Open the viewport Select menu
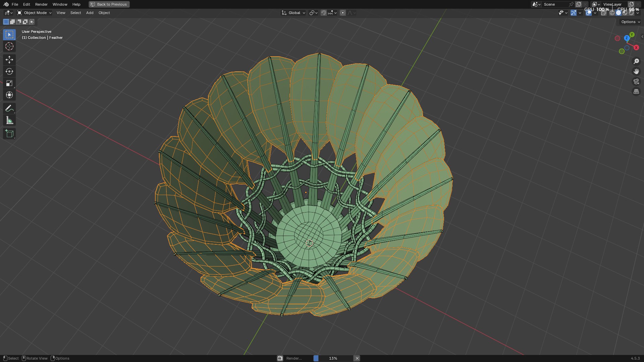Viewport: 644px width, 362px height. pyautogui.click(x=75, y=13)
